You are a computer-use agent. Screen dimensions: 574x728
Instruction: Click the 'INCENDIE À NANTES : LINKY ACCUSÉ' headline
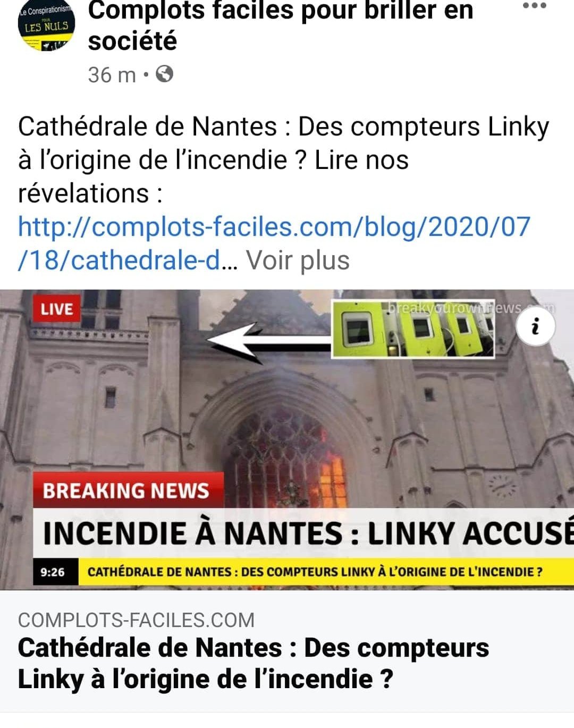308,534
